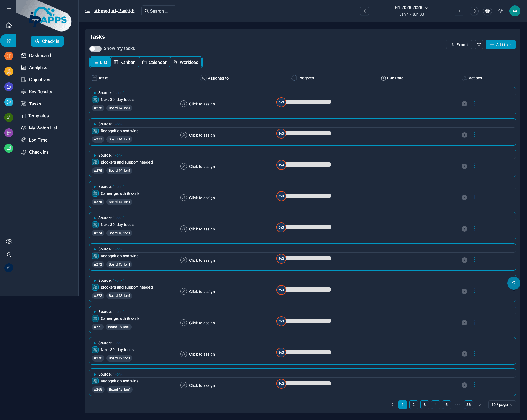Open the filter funnel icon
The image size is (527, 420).
[x=479, y=45]
